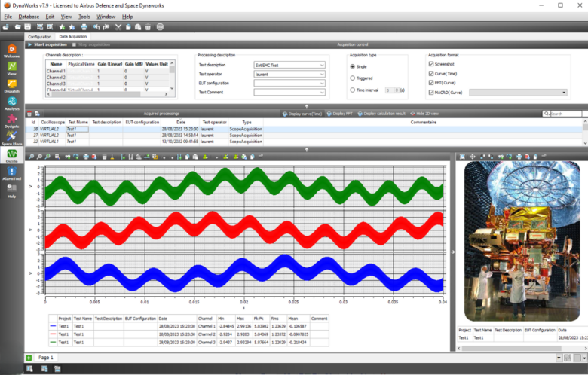Toggle the MACRO(Curve) checkbox
This screenshot has width=588, height=375.
[431, 92]
